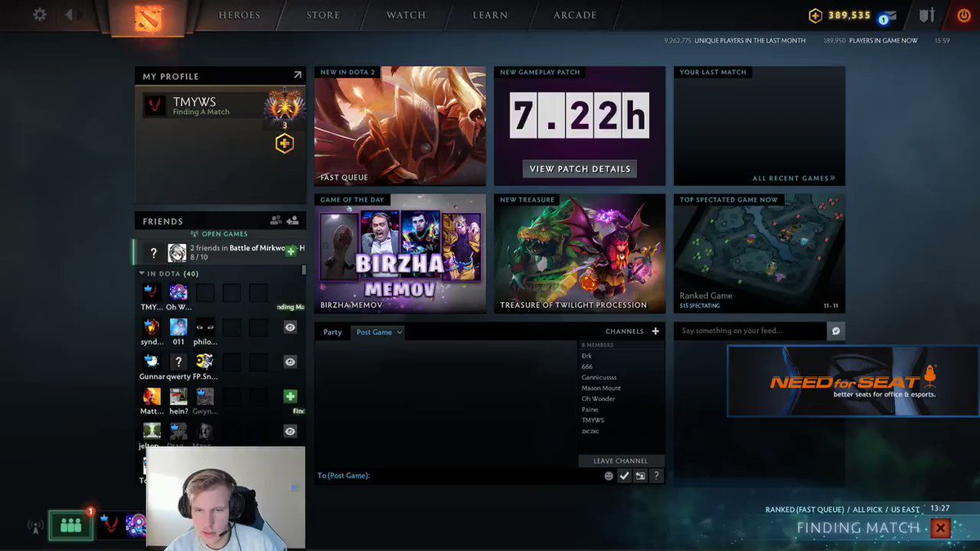Click the Leave Channel button
The height and width of the screenshot is (551, 980).
pos(621,460)
